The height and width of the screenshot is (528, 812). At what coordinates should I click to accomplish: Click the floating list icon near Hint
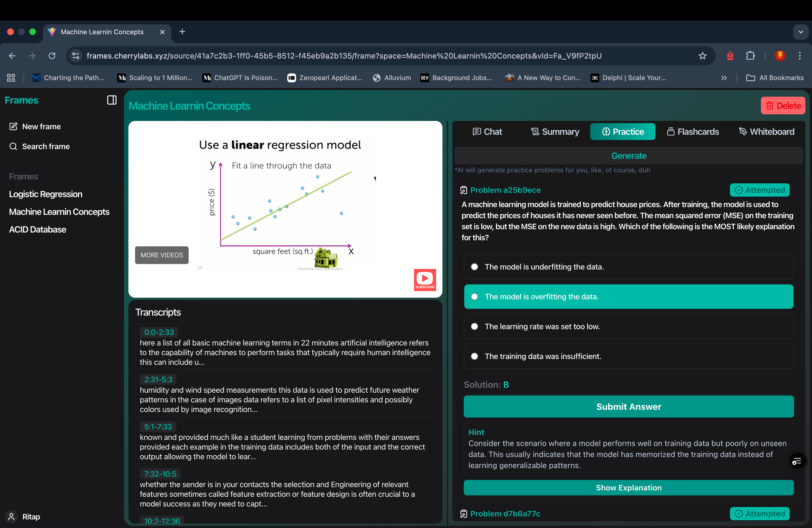(797, 461)
